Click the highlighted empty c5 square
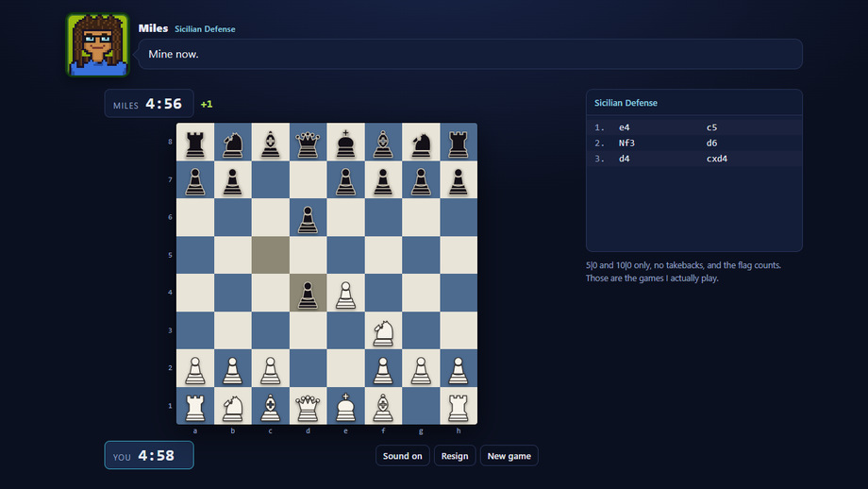The height and width of the screenshot is (489, 868). coord(270,255)
